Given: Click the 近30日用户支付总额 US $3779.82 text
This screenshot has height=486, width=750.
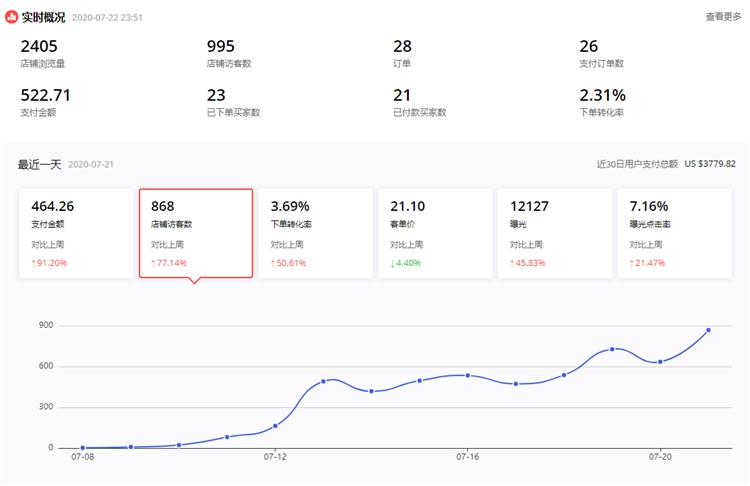Looking at the screenshot, I should 666,164.
